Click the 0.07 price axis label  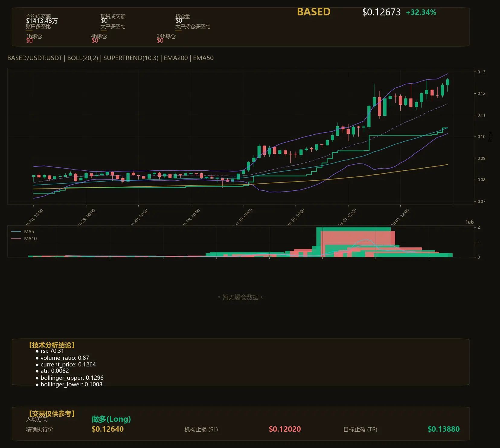click(x=481, y=201)
